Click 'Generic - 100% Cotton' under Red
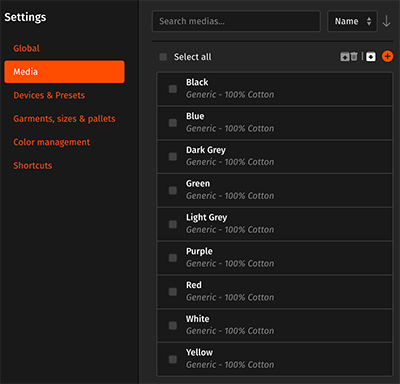400x384 pixels. pos(230,297)
